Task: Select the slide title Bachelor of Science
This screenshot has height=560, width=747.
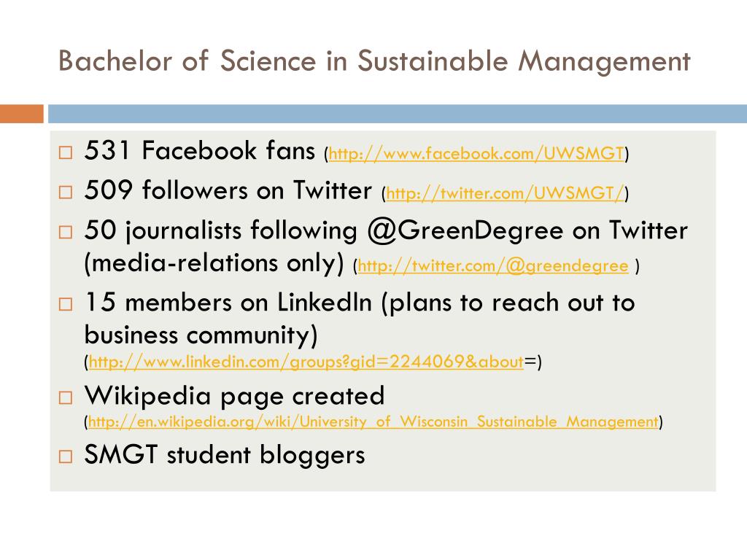Action: (x=374, y=61)
